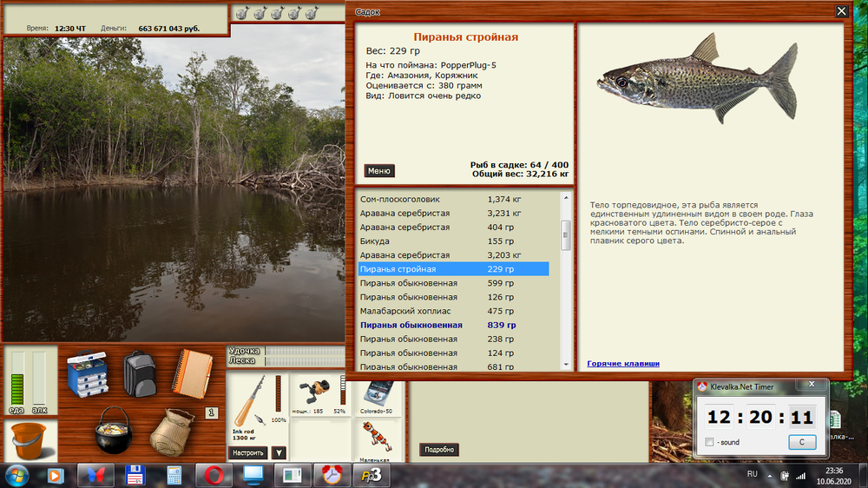Screen dimensions: 868x488
Task: Click the orange bait bucket
Action: coord(30,441)
